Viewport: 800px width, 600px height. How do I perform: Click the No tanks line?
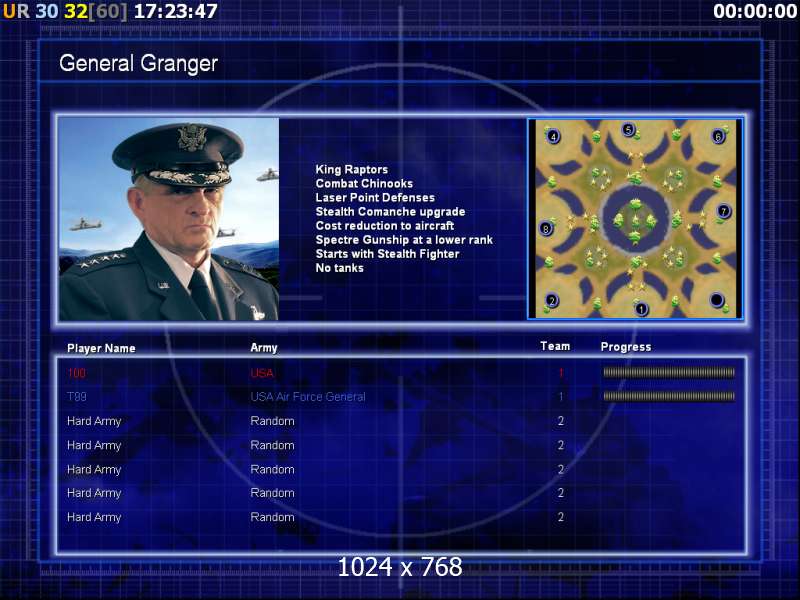click(339, 268)
